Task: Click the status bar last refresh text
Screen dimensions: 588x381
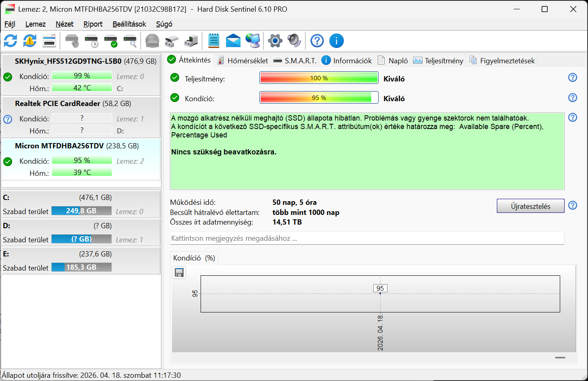Action: pos(91,375)
